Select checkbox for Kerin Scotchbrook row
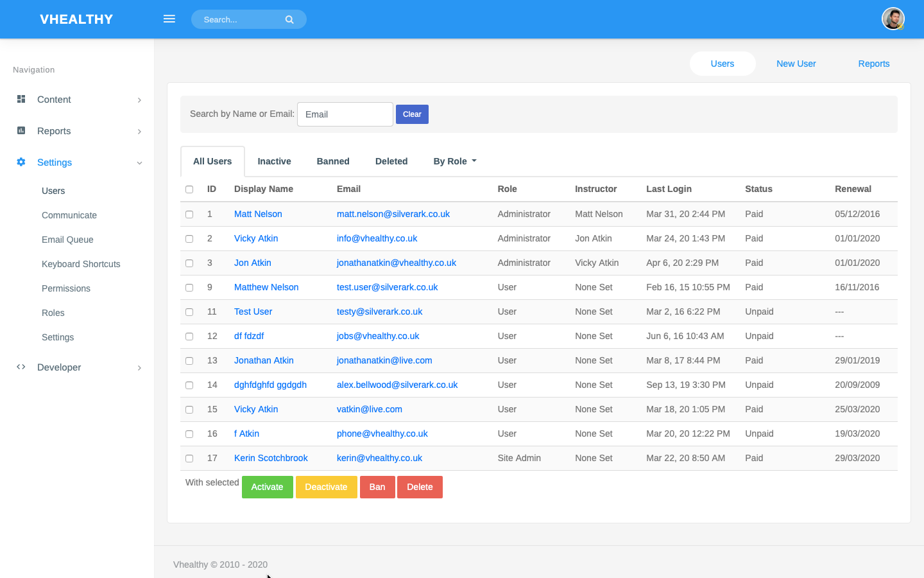This screenshot has width=924, height=578. click(189, 459)
